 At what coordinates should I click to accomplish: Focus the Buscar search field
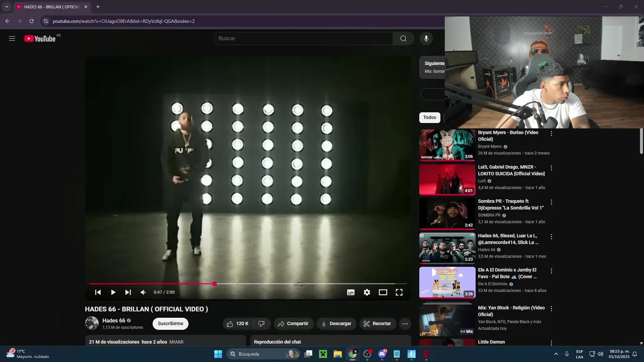pyautogui.click(x=303, y=39)
